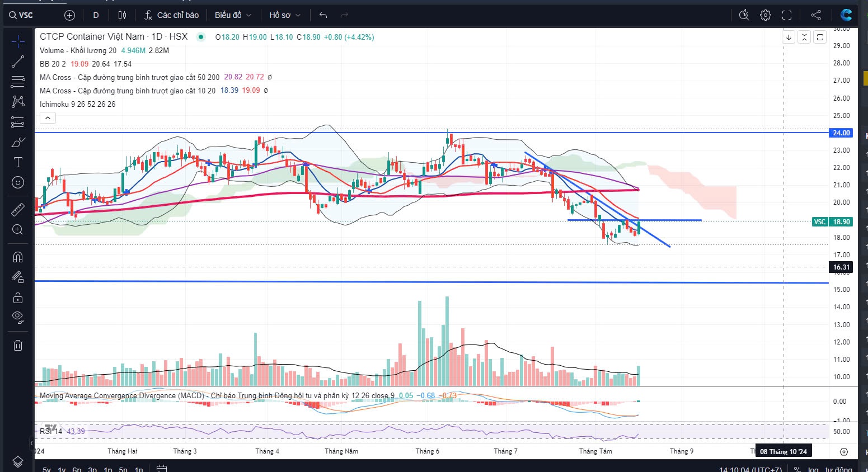This screenshot has height=472, width=868.
Task: Select the 5y date range
Action: (x=46, y=469)
